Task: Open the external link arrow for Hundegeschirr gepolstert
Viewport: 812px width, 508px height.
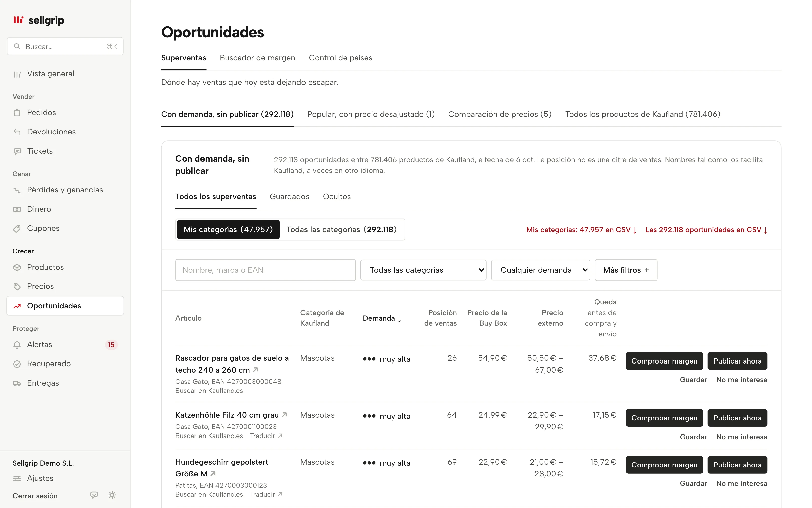Action: coord(213,473)
